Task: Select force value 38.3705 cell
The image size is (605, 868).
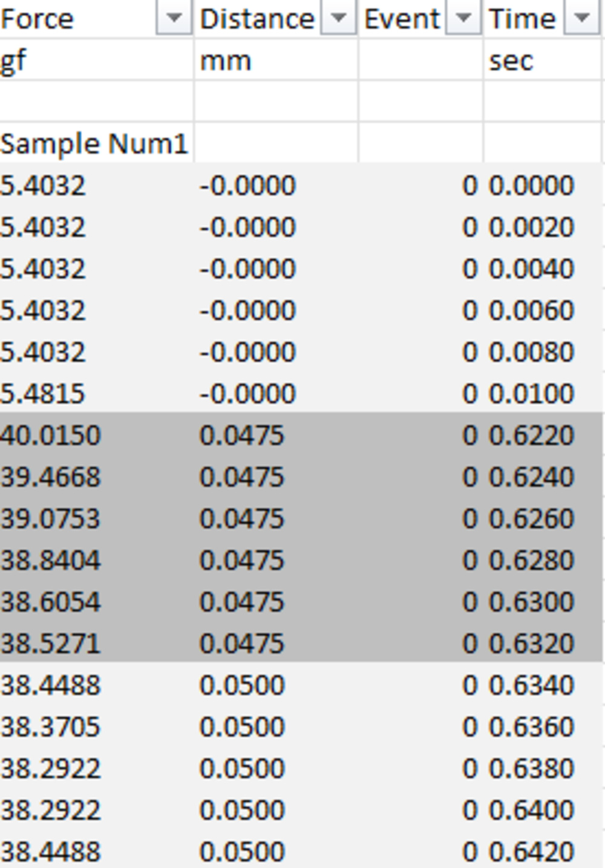Action: pos(50,726)
